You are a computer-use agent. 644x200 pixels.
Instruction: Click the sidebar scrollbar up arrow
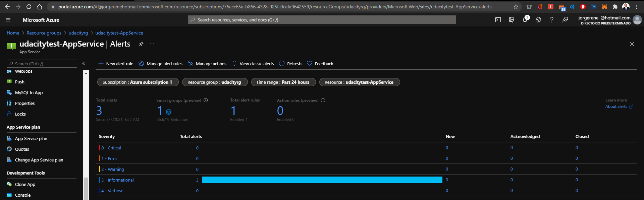pos(86,72)
